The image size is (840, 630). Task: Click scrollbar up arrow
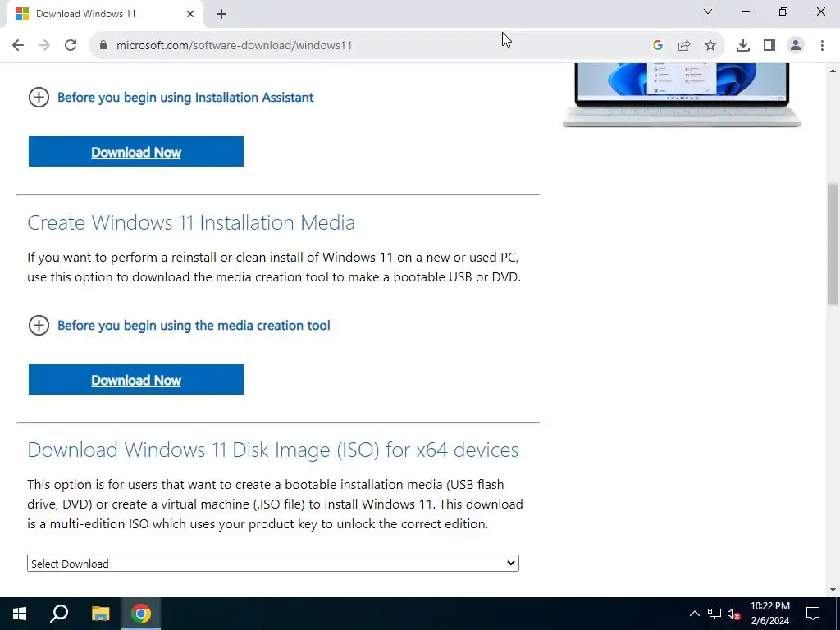pyautogui.click(x=833, y=71)
